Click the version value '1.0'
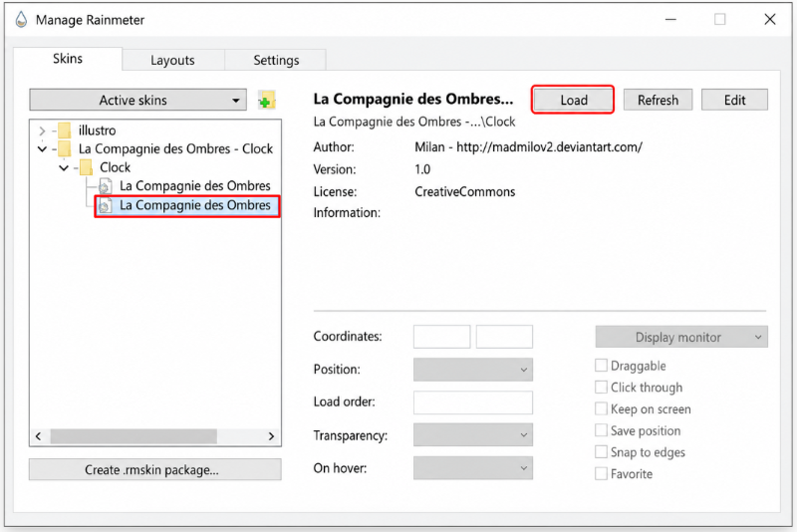Image resolution: width=797 pixels, height=532 pixels. tap(422, 169)
